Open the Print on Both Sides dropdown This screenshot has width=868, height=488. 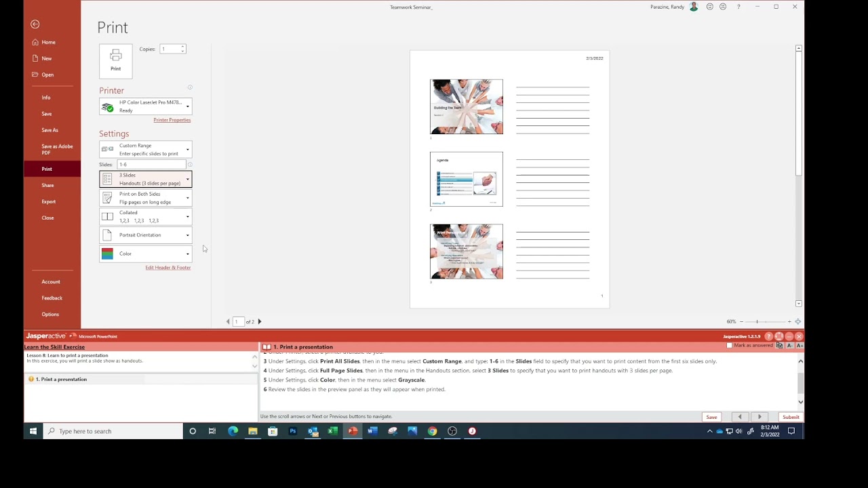click(146, 198)
